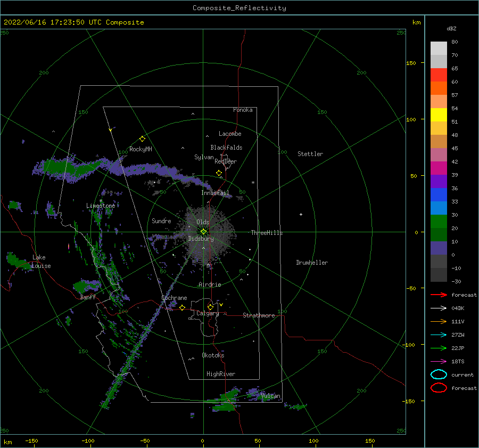
Task: Click the Limestone label
Action: (101, 206)
